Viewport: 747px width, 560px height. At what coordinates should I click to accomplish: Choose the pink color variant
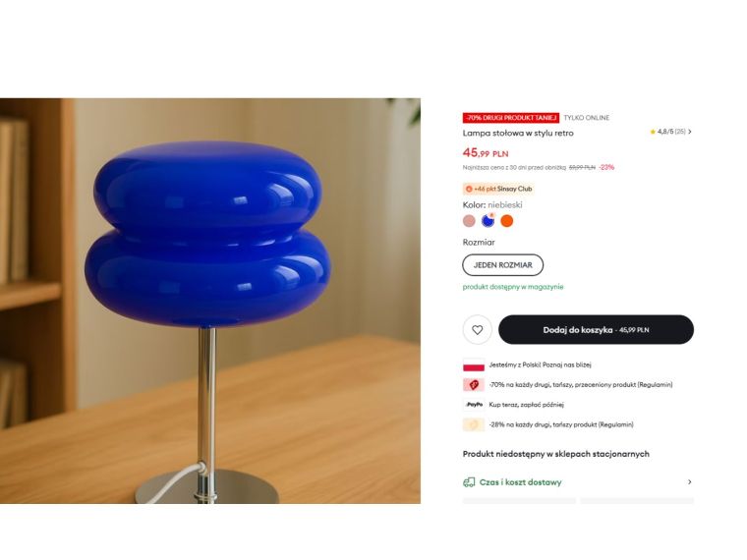[469, 221]
